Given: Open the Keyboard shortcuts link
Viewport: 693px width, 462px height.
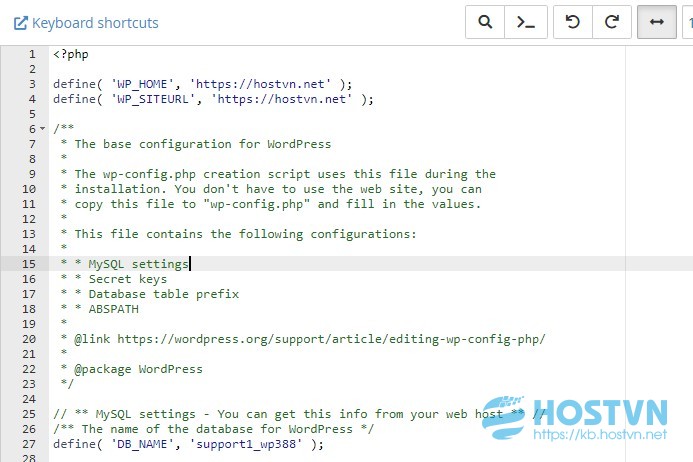Looking at the screenshot, I should [x=86, y=23].
